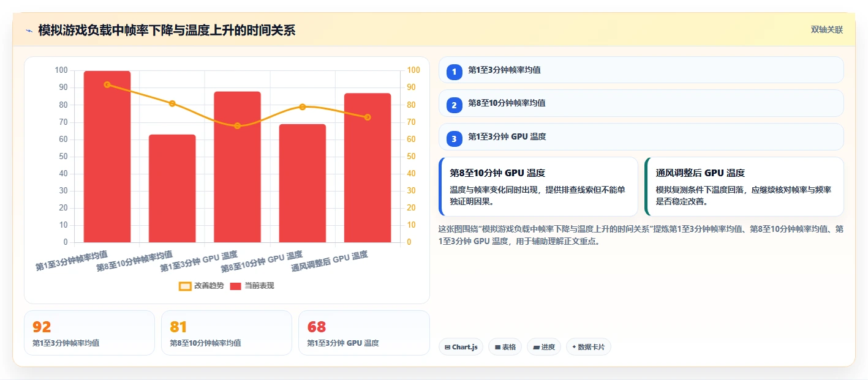Select the number 2 badge
The image size is (868, 380).
click(x=454, y=105)
